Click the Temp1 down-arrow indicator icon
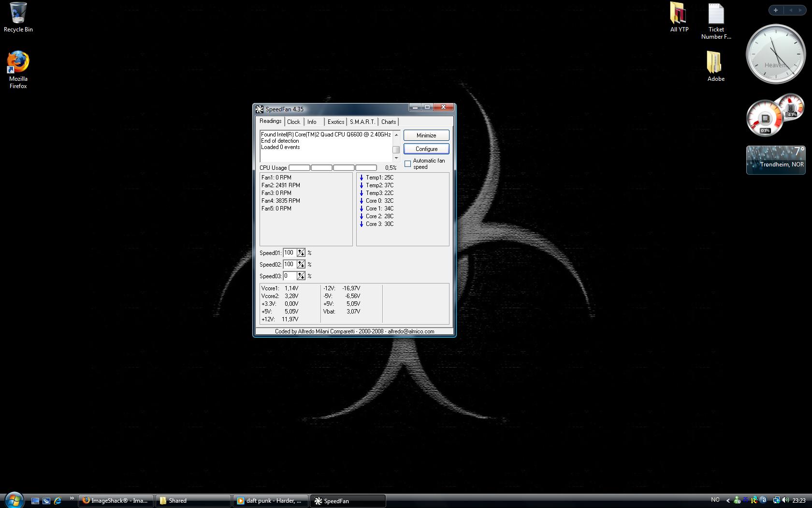 [x=361, y=178]
